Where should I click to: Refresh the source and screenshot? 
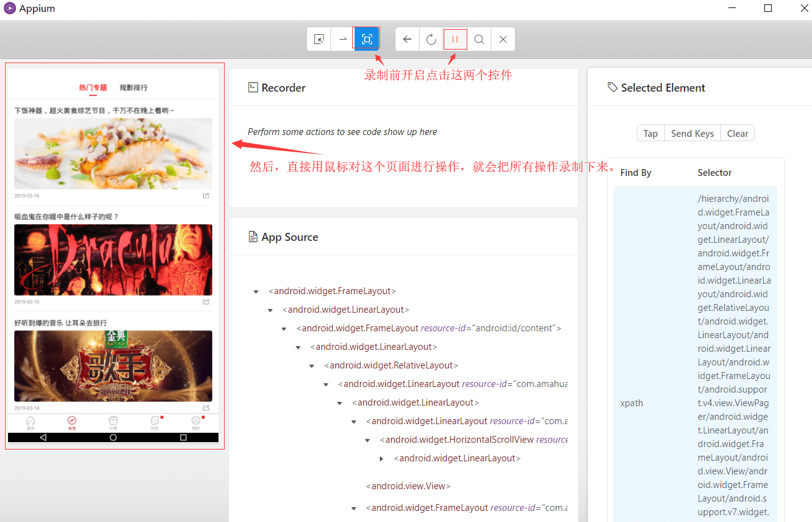pos(431,39)
